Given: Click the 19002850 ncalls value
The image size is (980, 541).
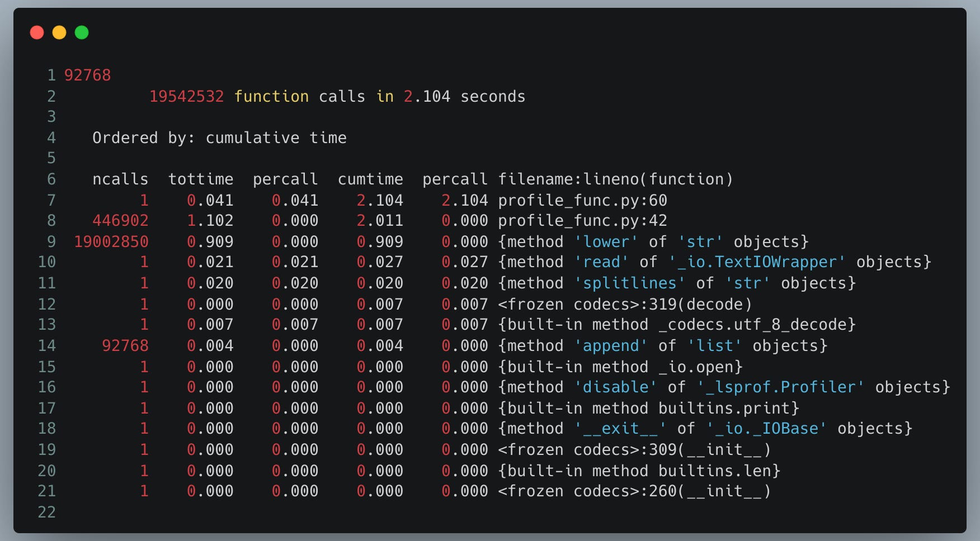Looking at the screenshot, I should (x=111, y=241).
